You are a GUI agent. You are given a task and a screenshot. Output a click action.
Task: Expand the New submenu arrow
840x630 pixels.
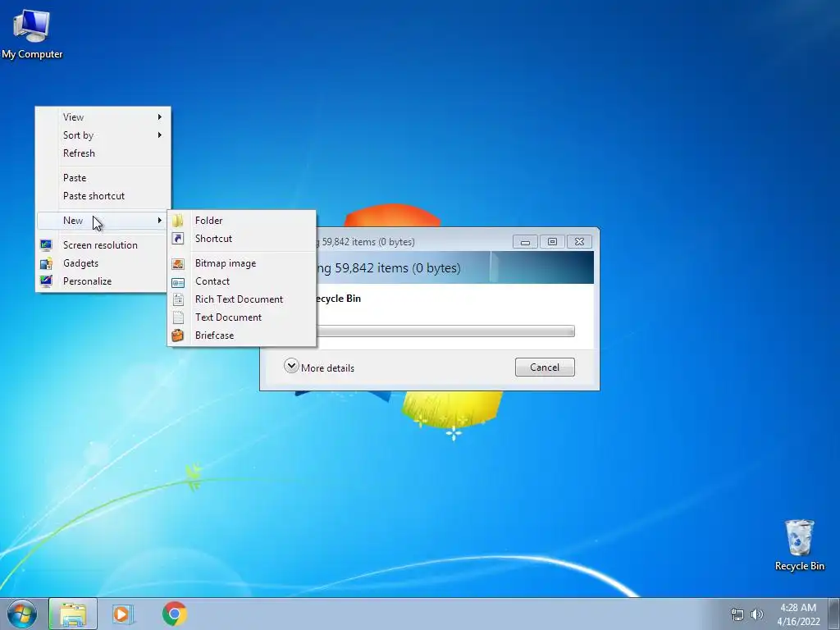pos(160,220)
